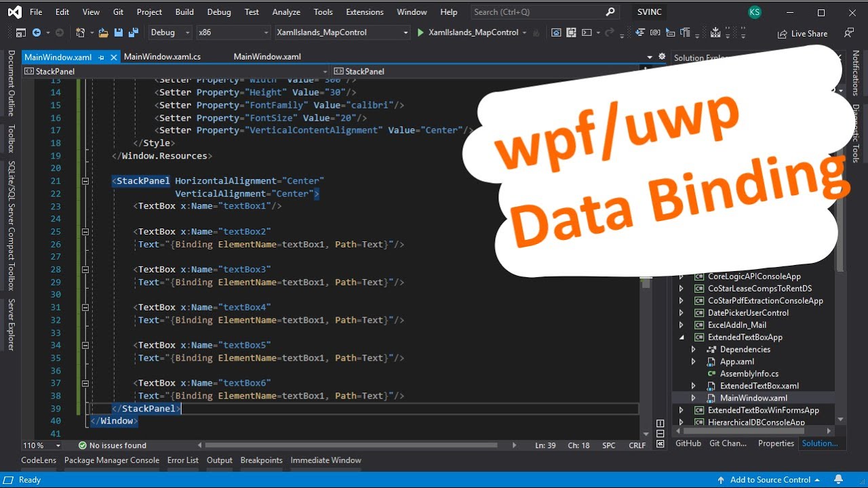Select the ExtendedTextBox.xaml file

click(759, 386)
